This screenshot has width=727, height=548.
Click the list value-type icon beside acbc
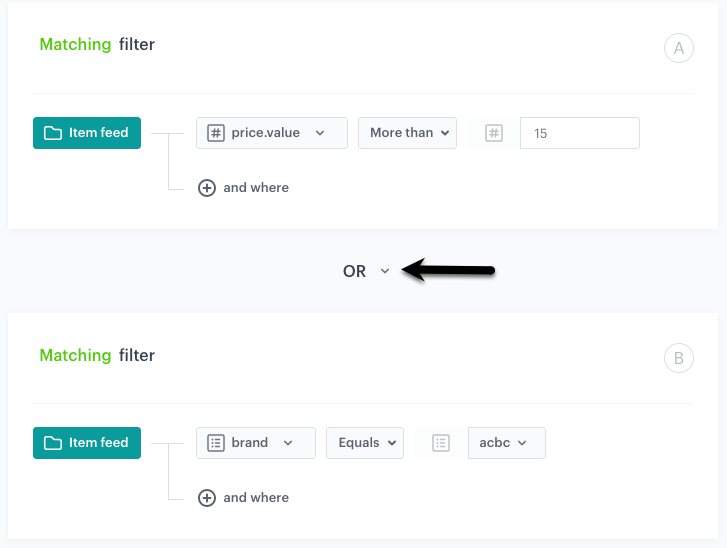(x=440, y=443)
